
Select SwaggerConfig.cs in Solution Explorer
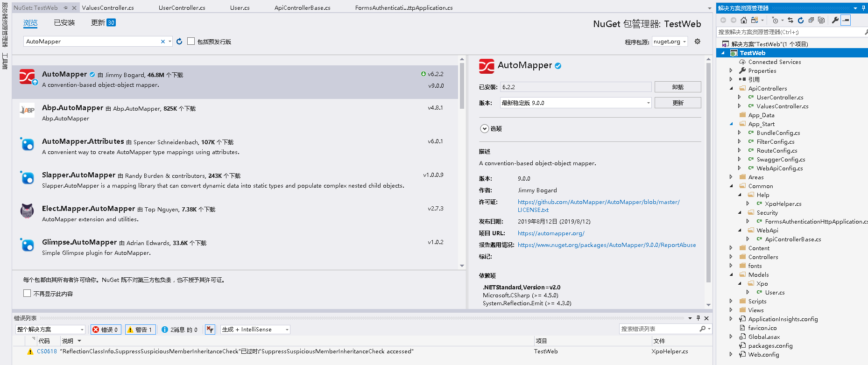coord(781,160)
